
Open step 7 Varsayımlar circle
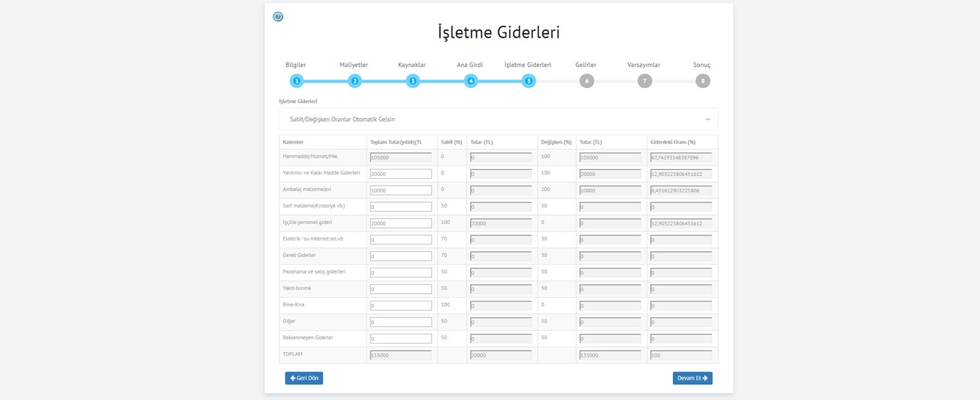pos(644,81)
